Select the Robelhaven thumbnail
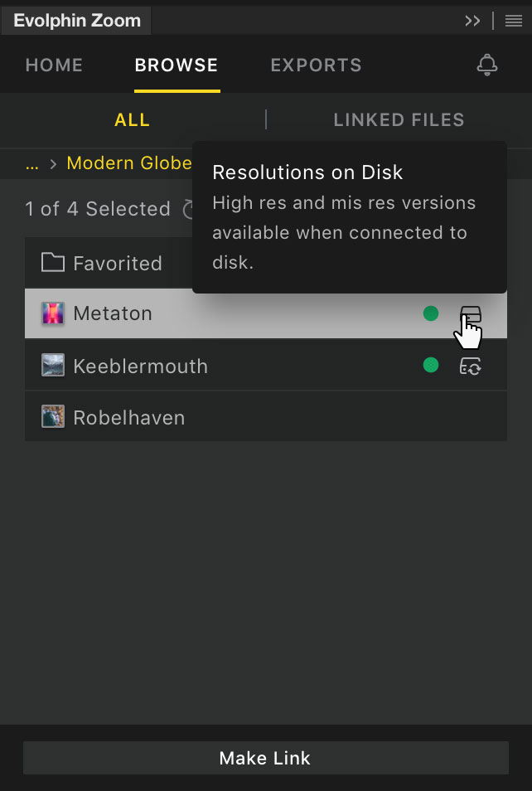This screenshot has height=791, width=532. (53, 417)
